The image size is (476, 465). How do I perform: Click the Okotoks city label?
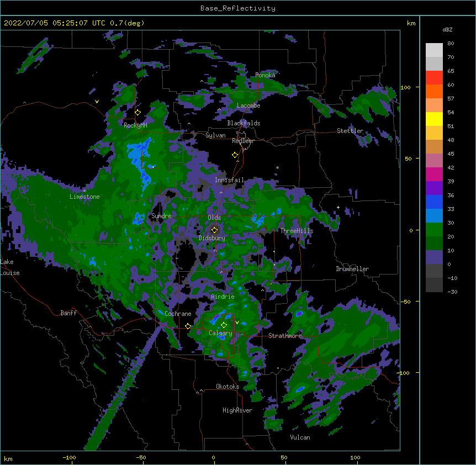(228, 387)
